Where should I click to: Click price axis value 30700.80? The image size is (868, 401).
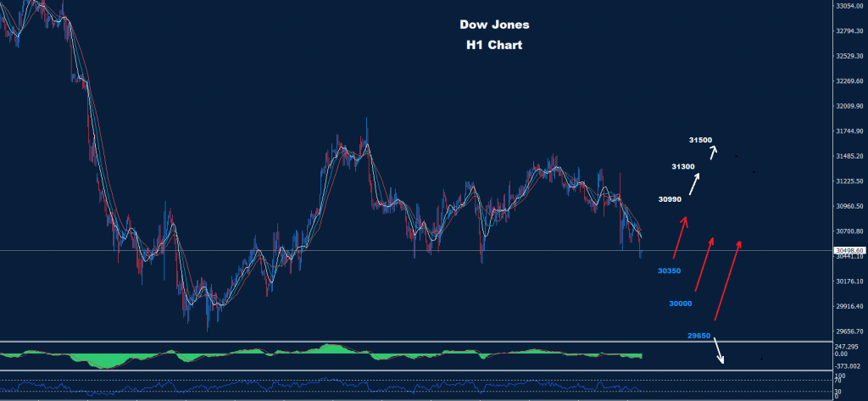coord(849,231)
